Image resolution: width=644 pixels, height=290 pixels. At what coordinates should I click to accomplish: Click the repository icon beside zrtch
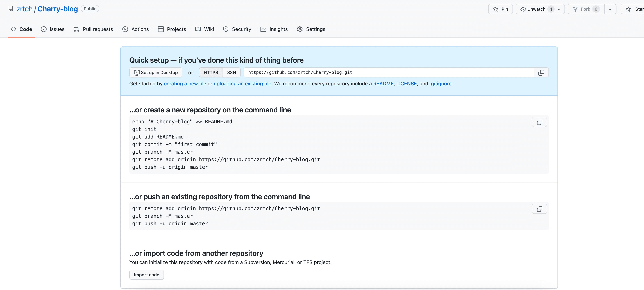pyautogui.click(x=11, y=9)
